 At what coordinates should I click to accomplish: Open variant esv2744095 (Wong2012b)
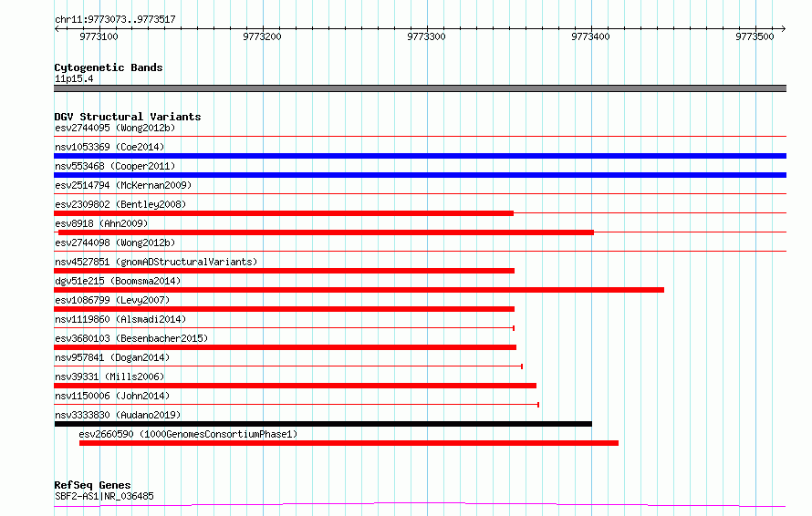[115, 128]
